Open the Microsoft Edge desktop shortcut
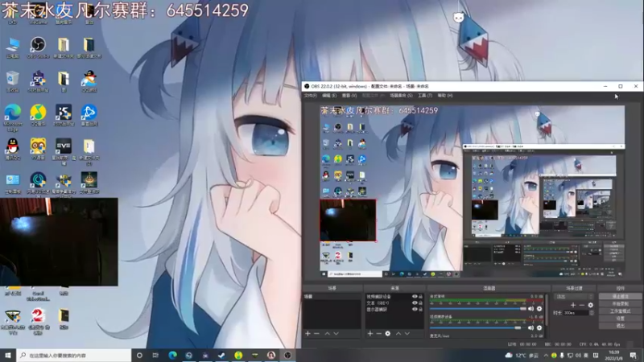Image resolution: width=644 pixels, height=362 pixels. [x=12, y=117]
